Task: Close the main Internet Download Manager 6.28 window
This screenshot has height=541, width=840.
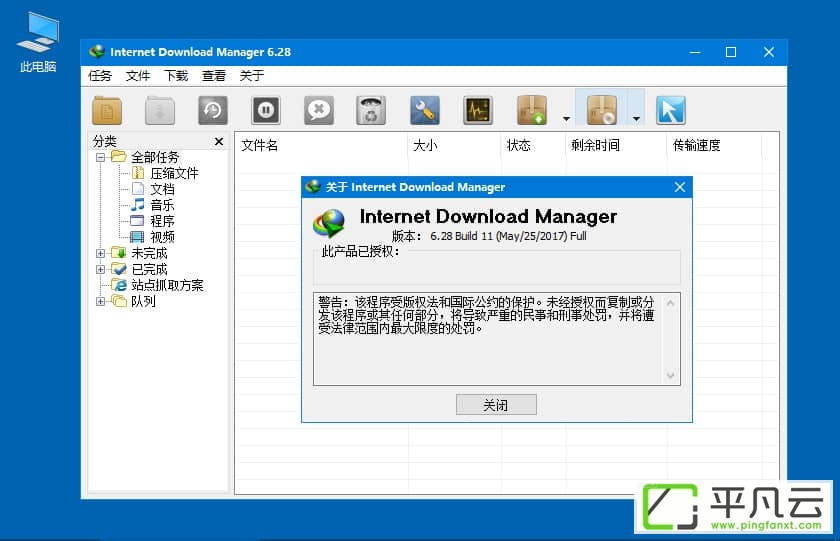Action: [769, 52]
